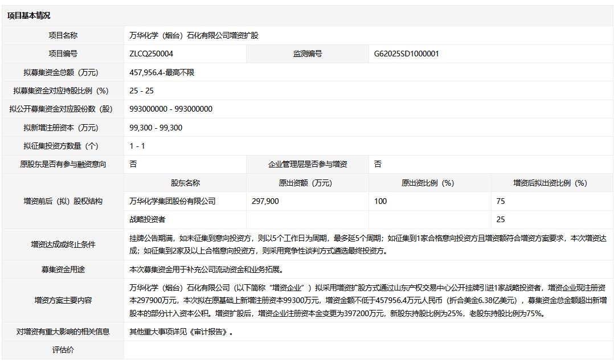Select shareholder '万华化学集团股份有限公司'

tap(172, 201)
